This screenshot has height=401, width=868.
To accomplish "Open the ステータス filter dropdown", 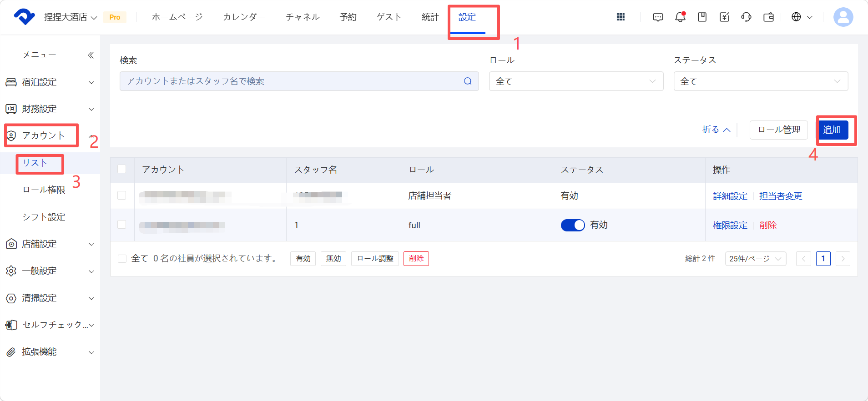I will coord(761,81).
